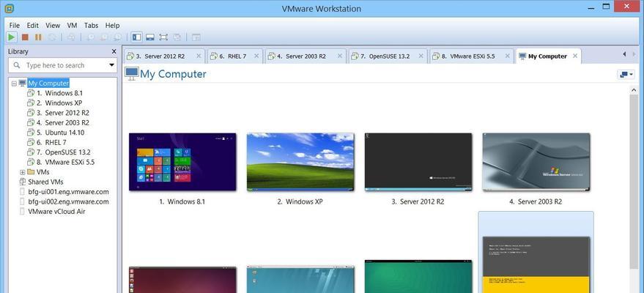Click the Unity mode toolbar icon

(177, 37)
